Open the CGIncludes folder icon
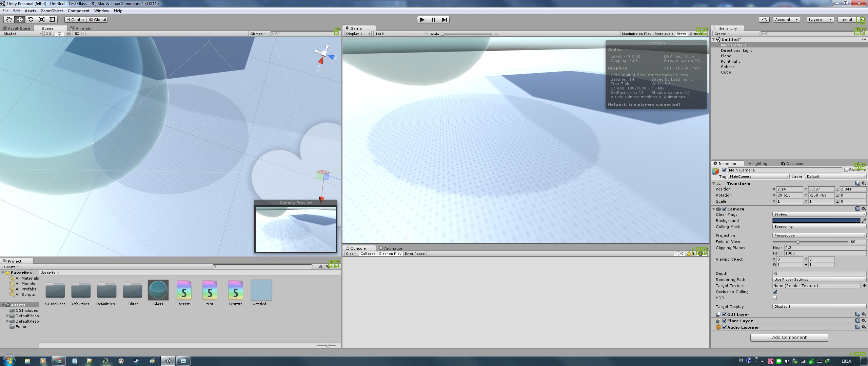Viewport: 868px width, 366px height. pyautogui.click(x=55, y=290)
